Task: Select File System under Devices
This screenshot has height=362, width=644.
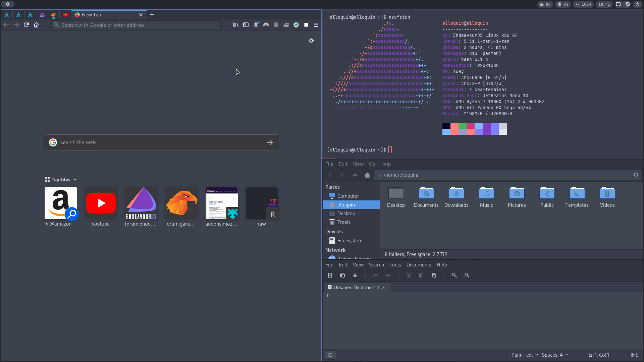Action: (351, 241)
